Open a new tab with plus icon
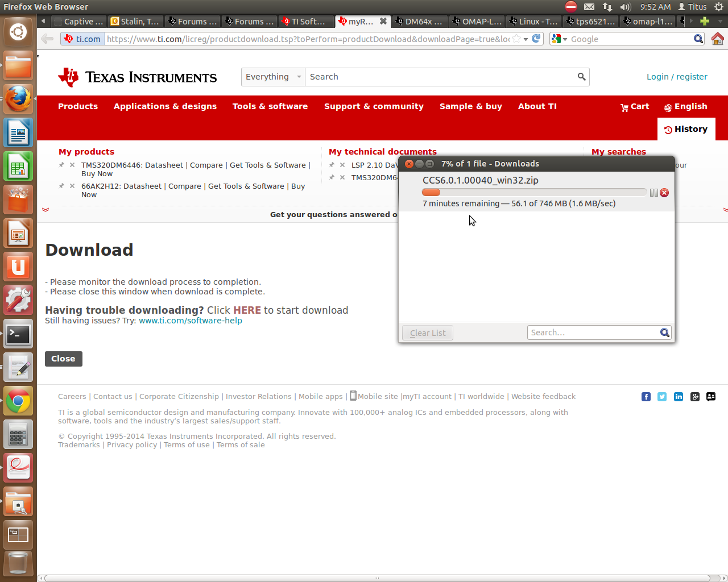 point(705,21)
